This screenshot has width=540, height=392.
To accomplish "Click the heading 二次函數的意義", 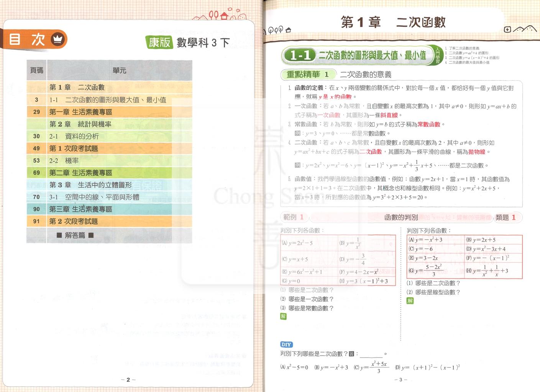I will (x=366, y=74).
